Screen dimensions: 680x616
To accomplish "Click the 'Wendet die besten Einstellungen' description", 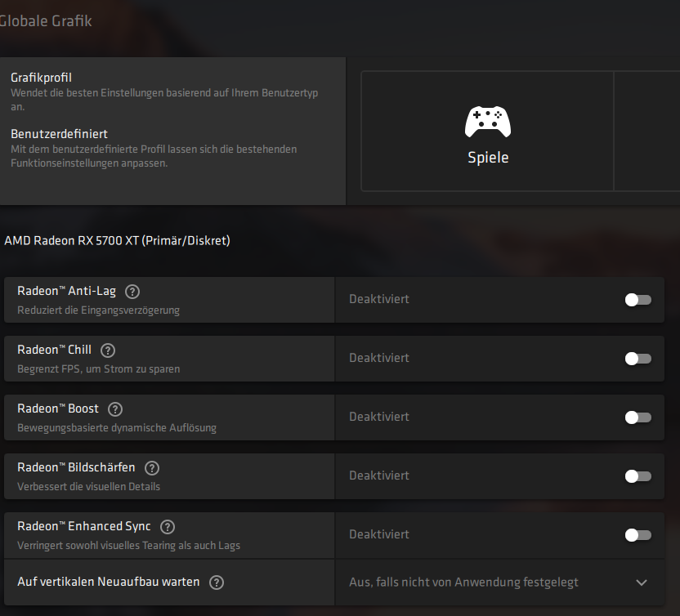I will click(164, 100).
